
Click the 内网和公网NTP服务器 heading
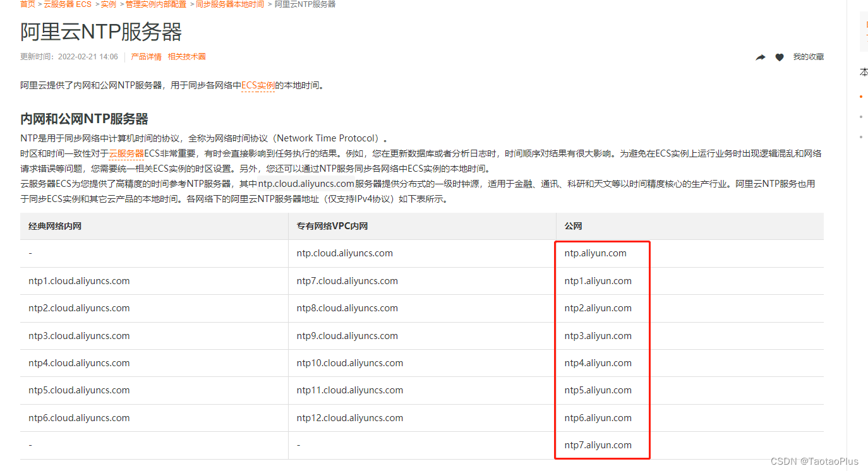[84, 119]
